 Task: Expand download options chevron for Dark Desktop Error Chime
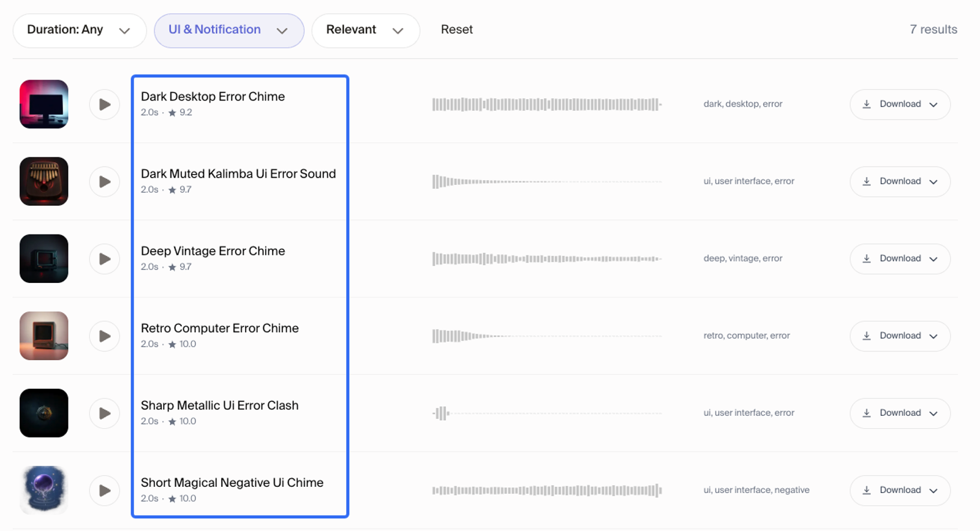pos(933,105)
